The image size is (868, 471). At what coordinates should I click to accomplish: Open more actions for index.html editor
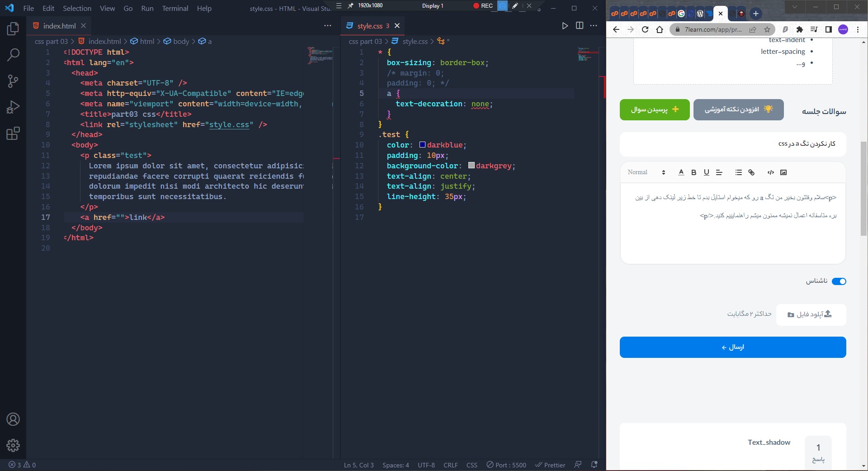click(328, 26)
